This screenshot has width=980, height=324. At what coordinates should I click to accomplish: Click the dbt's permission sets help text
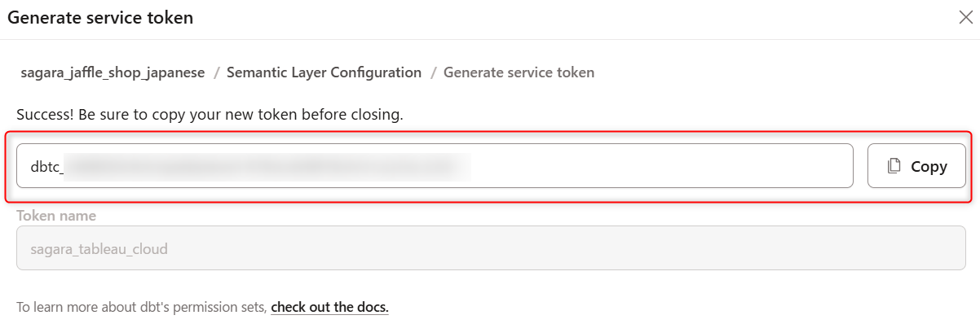tap(142, 308)
